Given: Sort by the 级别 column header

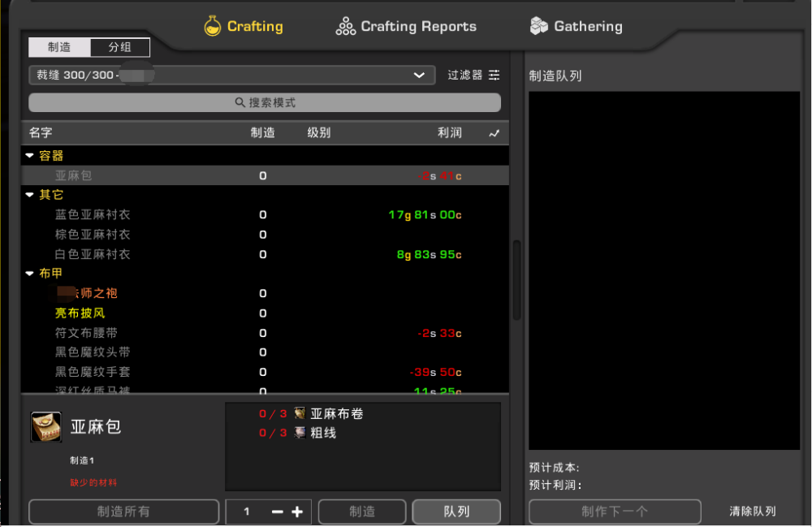Looking at the screenshot, I should point(319,133).
